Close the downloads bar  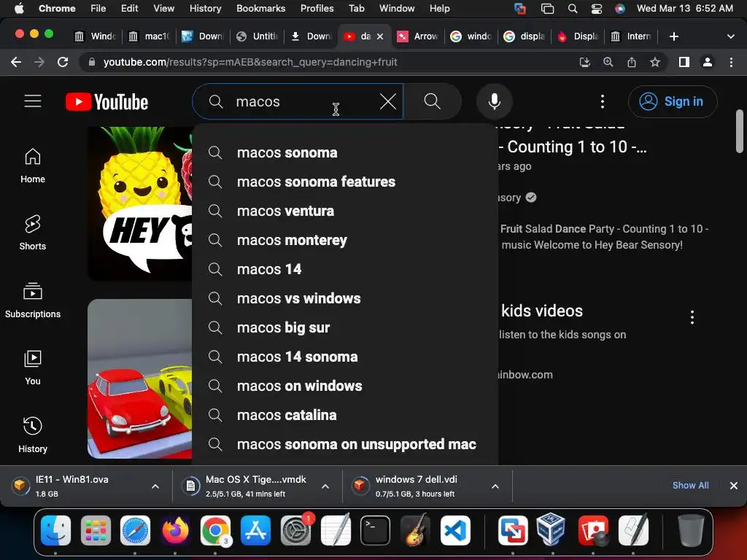click(x=734, y=485)
